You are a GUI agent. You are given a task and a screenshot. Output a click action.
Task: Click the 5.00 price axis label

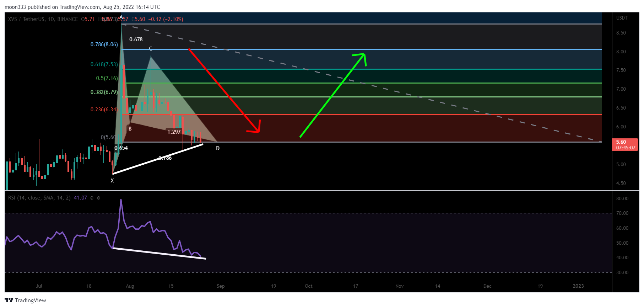[621, 165]
